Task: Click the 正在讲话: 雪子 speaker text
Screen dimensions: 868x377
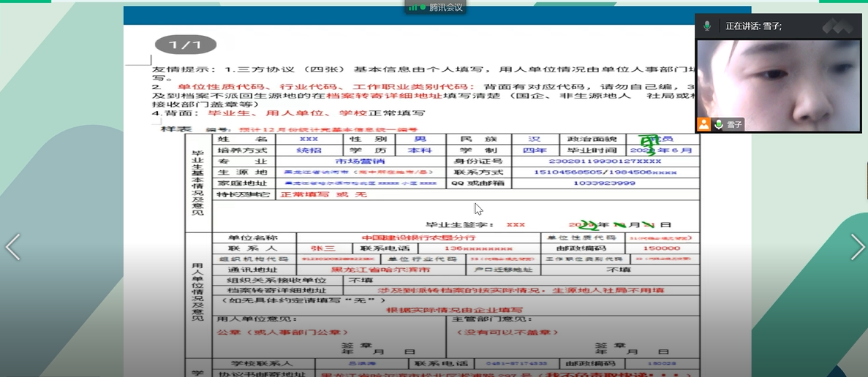Action: (x=753, y=26)
